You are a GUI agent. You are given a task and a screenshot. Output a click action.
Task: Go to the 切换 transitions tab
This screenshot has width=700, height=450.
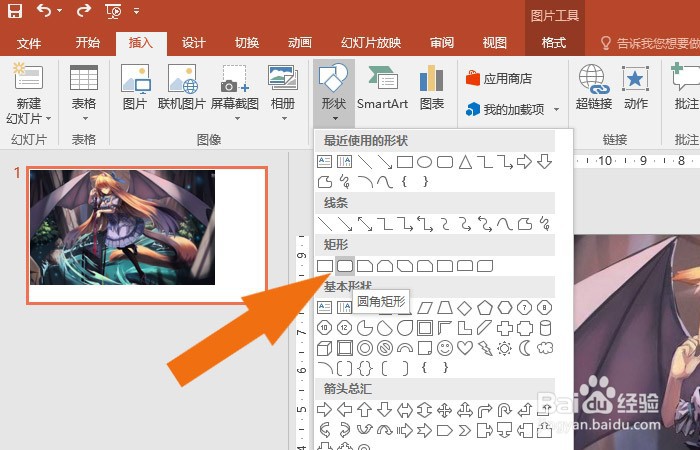coord(247,43)
